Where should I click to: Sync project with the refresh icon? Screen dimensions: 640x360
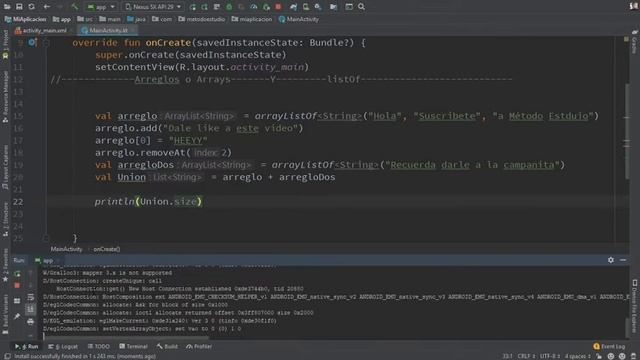[x=31, y=7]
